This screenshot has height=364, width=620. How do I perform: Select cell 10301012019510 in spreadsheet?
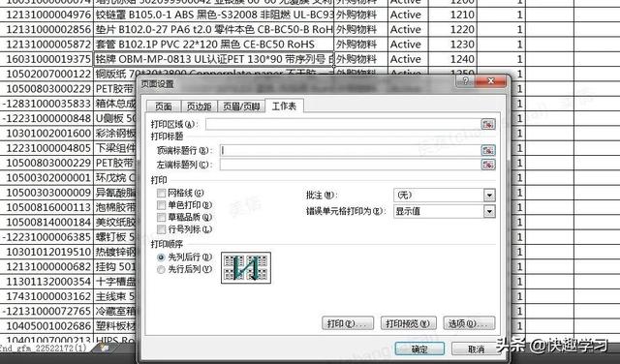(x=46, y=252)
